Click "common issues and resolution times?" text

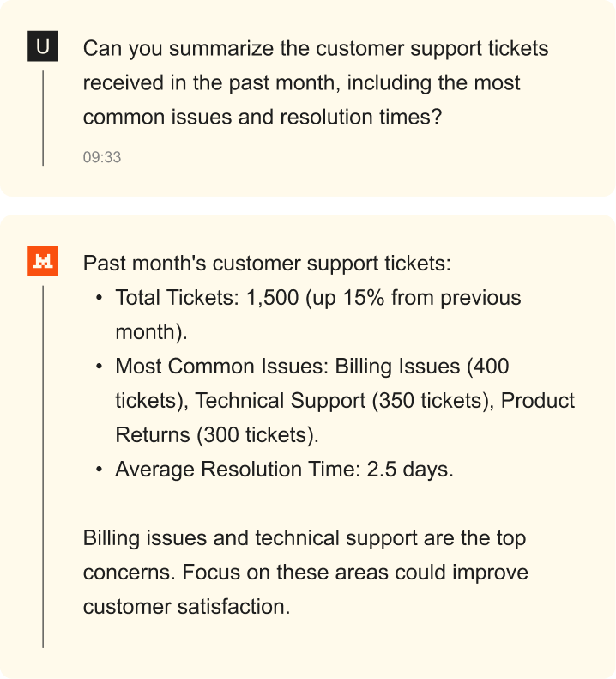[x=263, y=118]
